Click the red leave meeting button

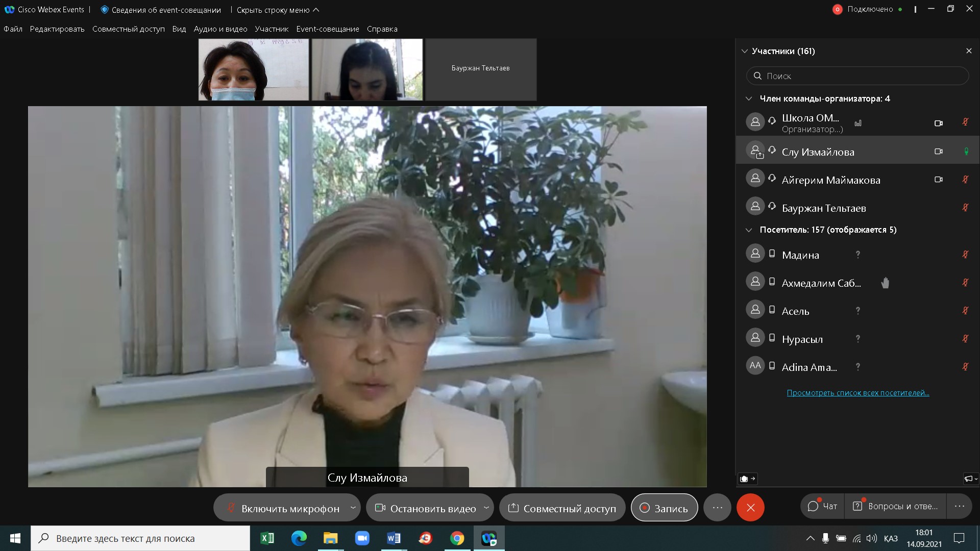click(750, 508)
